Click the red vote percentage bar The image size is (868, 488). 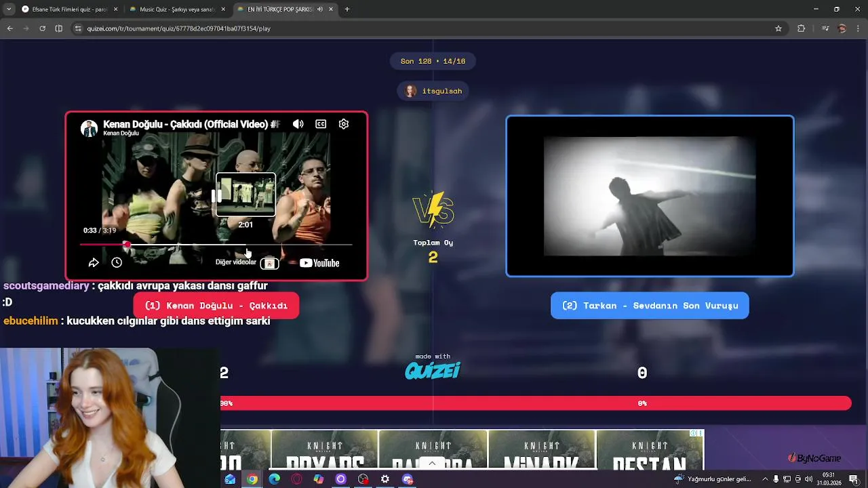point(536,403)
